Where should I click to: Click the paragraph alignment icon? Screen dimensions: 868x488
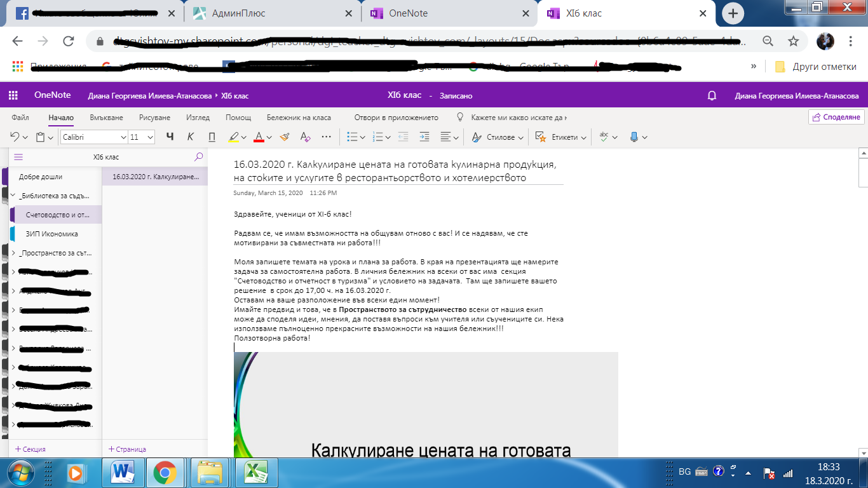tap(445, 137)
